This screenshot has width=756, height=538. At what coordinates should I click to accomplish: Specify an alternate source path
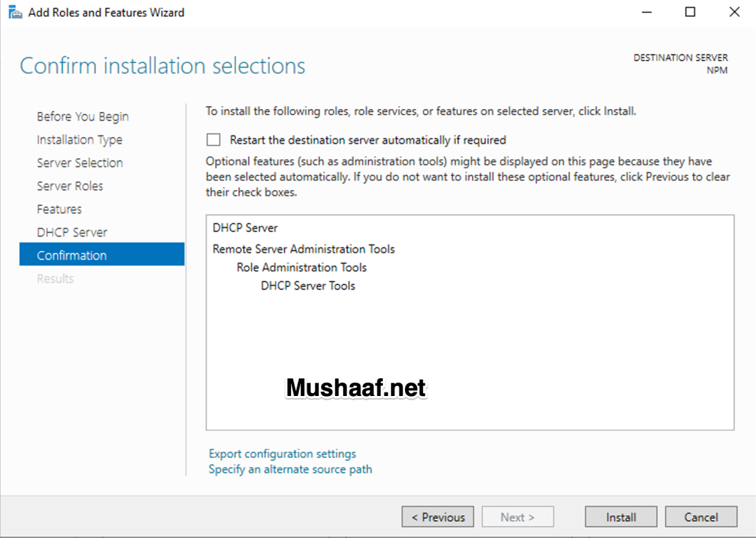pyautogui.click(x=290, y=469)
